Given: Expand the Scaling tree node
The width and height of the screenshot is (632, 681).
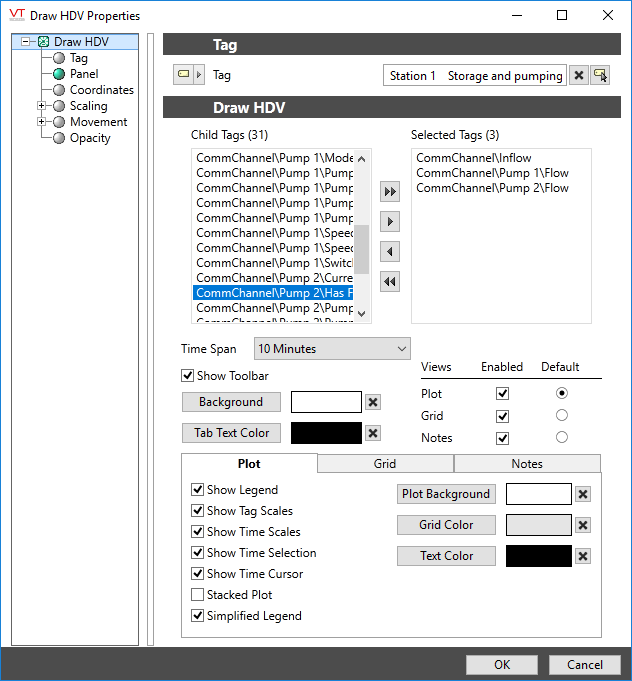Looking at the screenshot, I should [42, 106].
